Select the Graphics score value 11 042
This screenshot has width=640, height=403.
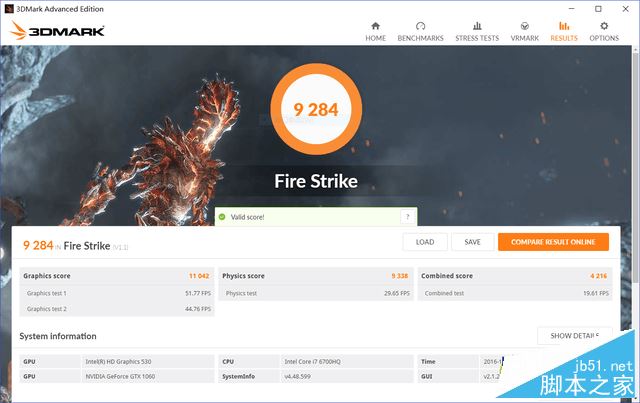point(199,276)
